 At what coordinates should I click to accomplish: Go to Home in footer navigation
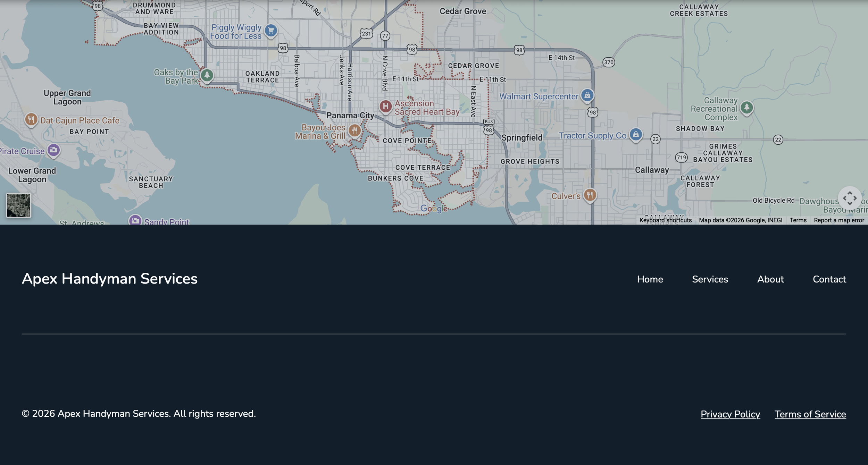click(x=650, y=279)
